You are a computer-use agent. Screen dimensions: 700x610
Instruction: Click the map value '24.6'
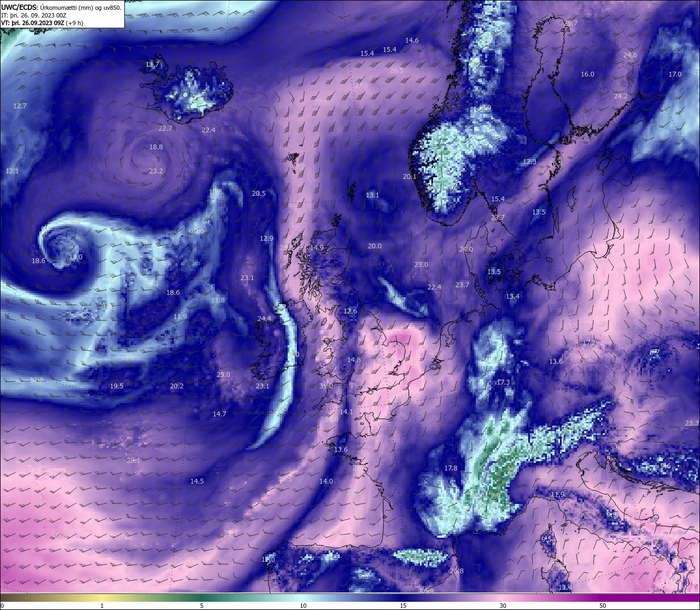[x=630, y=55]
